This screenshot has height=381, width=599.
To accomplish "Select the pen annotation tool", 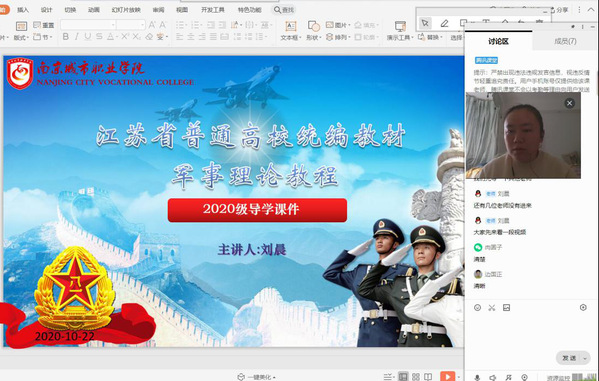I will 444,24.
